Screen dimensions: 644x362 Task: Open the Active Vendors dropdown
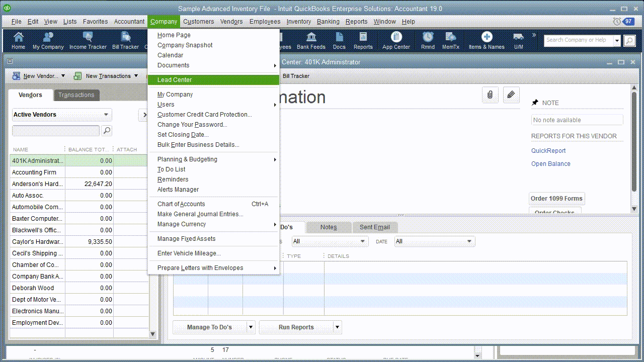(x=61, y=115)
